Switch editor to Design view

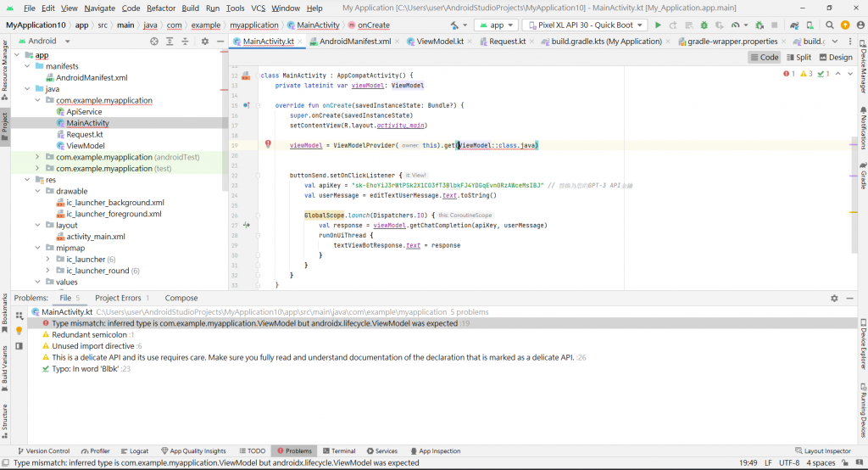coord(836,57)
